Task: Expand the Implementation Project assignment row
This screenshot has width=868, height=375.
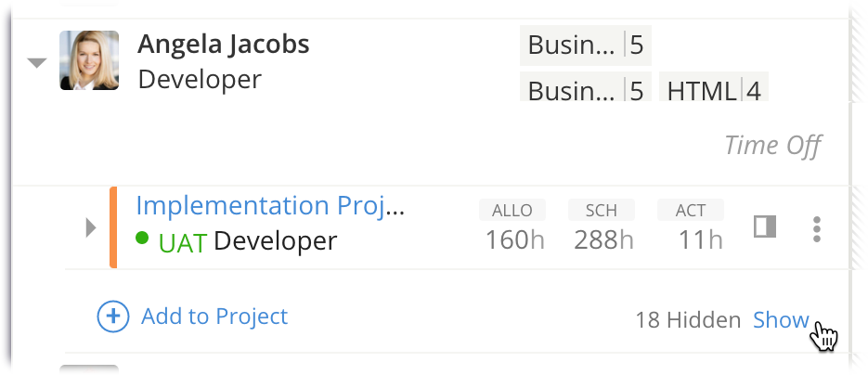Action: click(90, 227)
